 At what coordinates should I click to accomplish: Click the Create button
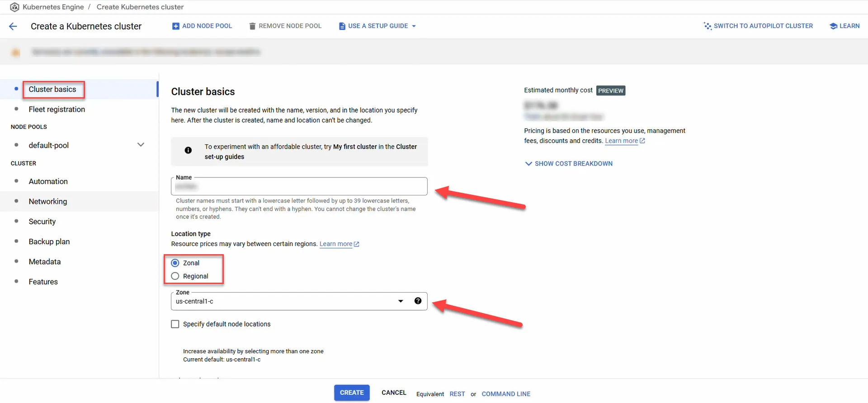[x=352, y=393]
